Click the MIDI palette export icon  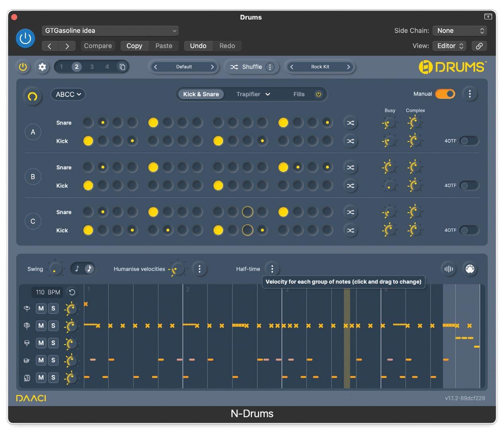point(470,269)
